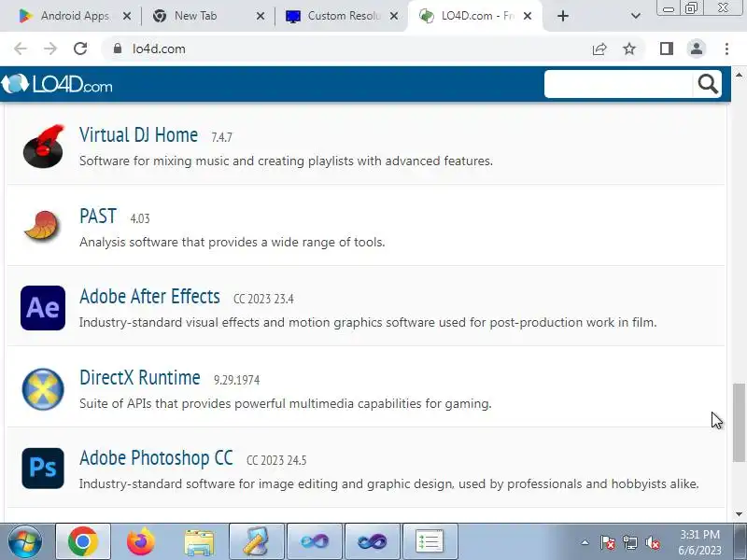747x560 pixels.
Task: Click the second infinity icon on the taskbar
Action: [372, 541]
